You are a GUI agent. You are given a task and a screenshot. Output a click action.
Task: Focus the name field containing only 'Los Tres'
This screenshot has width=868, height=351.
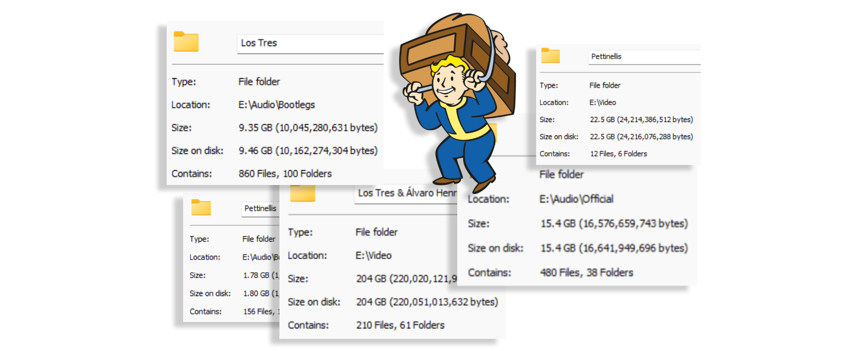(310, 43)
